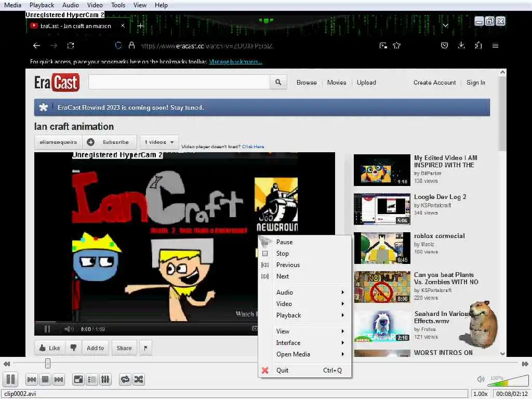532x399 pixels.
Task: Toggle VLC loop mode button
Action: (125, 379)
